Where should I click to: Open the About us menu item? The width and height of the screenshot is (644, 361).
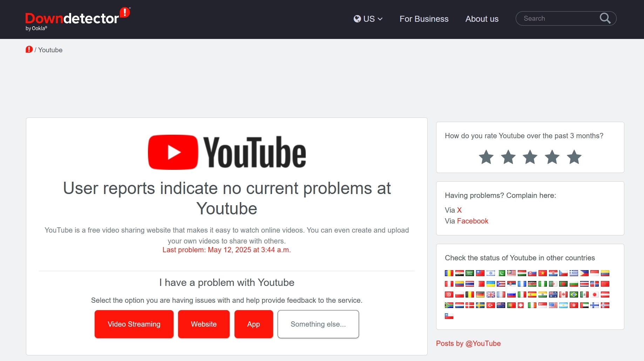click(x=482, y=19)
